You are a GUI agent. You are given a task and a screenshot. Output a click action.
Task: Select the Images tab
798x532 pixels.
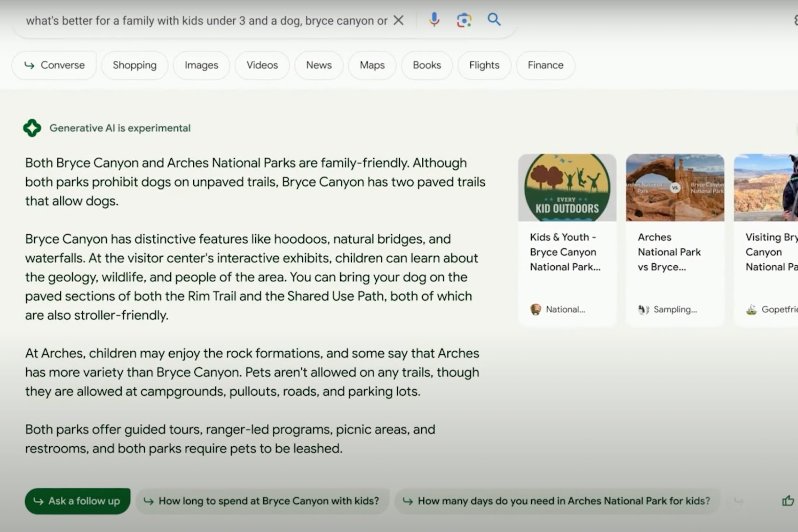pos(201,65)
